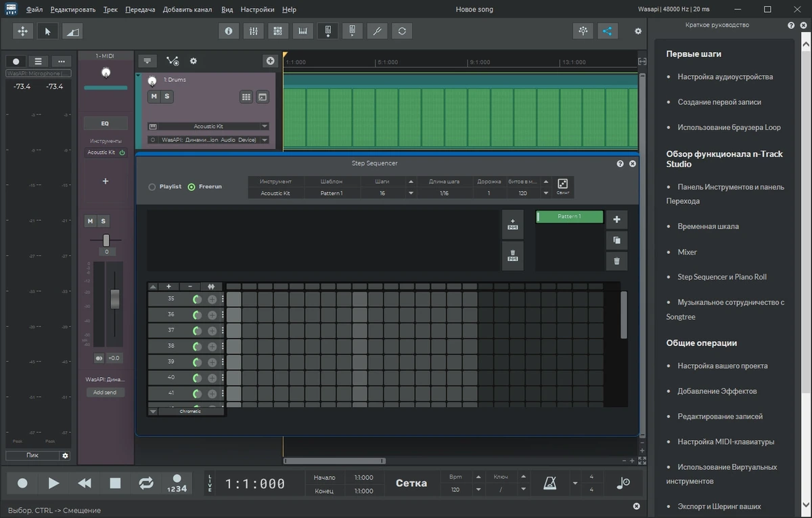Create a new pattern with plus button
The width and height of the screenshot is (812, 518).
[x=616, y=219]
